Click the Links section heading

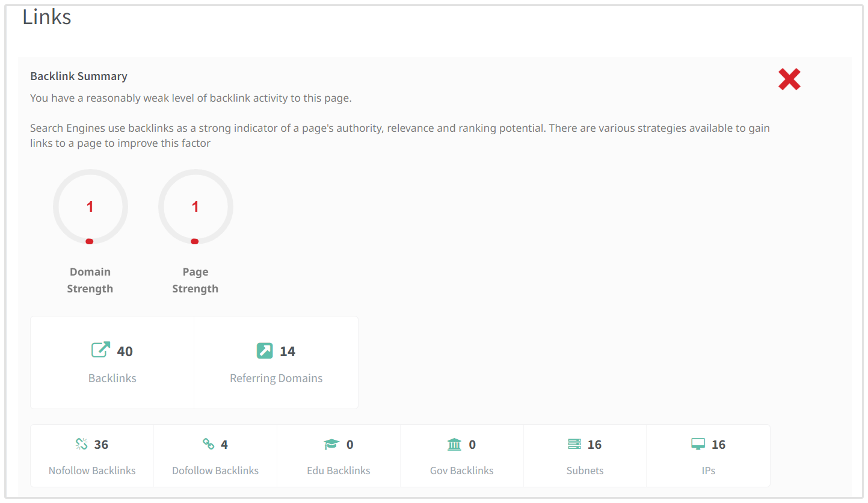click(x=47, y=17)
